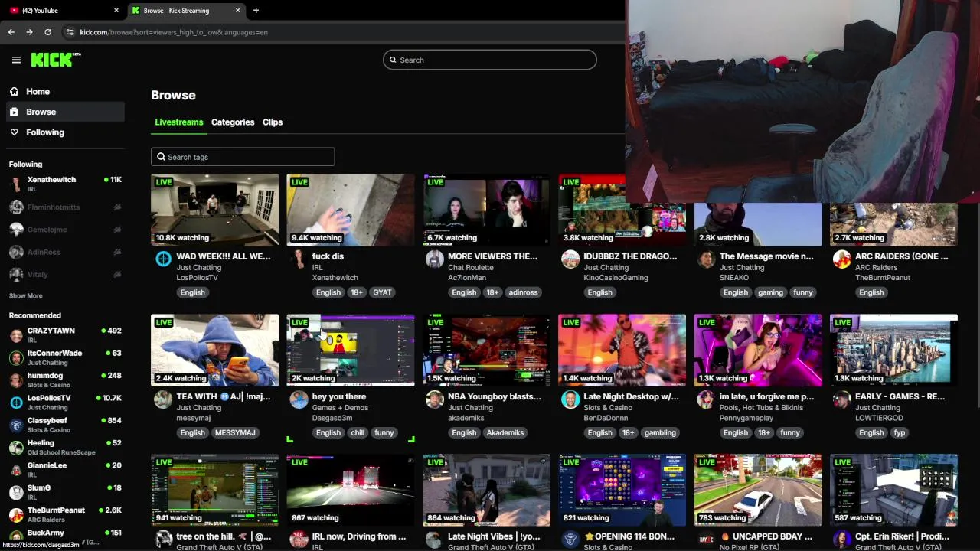Open Flaminhotmitts offline channel
The image size is (980, 551).
(65, 207)
